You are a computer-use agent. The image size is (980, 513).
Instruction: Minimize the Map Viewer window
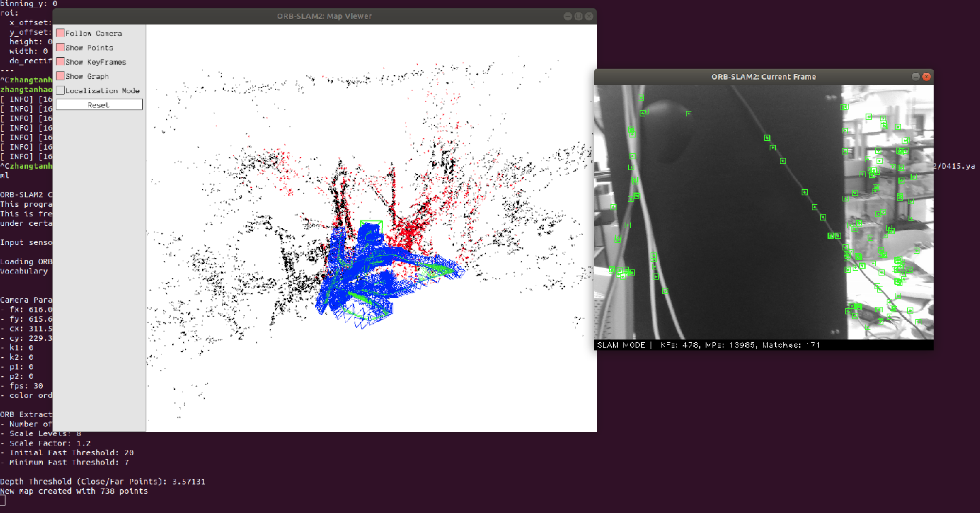[568, 16]
